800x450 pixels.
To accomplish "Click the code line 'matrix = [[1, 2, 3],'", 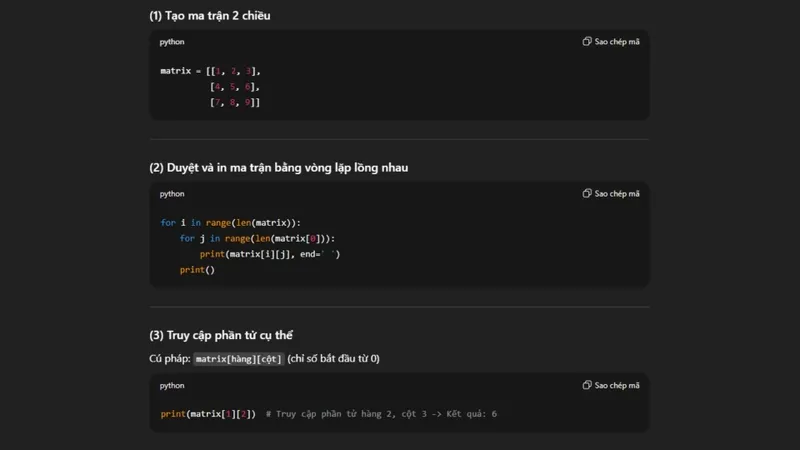I will pyautogui.click(x=210, y=71).
